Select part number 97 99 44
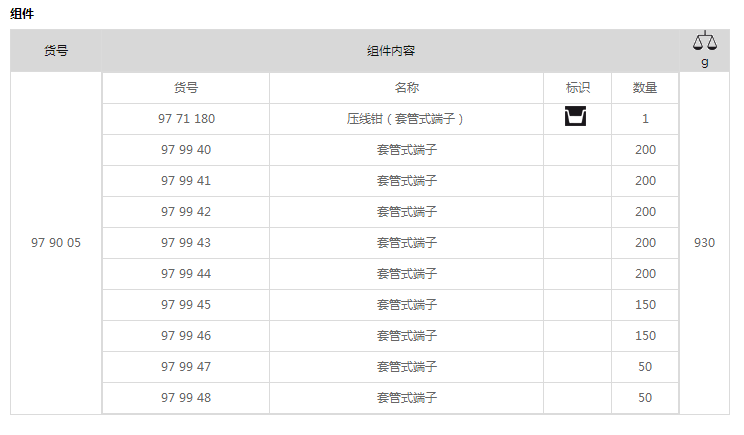744x435 pixels. tap(186, 274)
